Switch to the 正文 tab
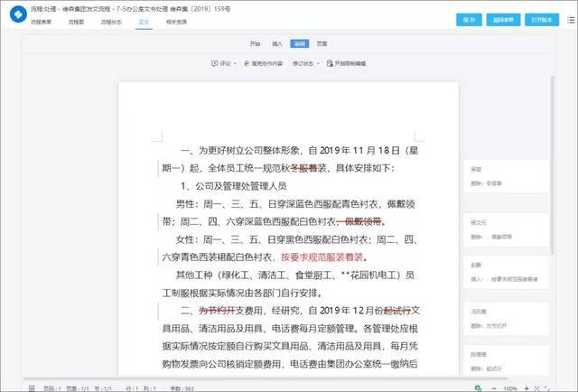This screenshot has width=578, height=392. pyautogui.click(x=144, y=22)
